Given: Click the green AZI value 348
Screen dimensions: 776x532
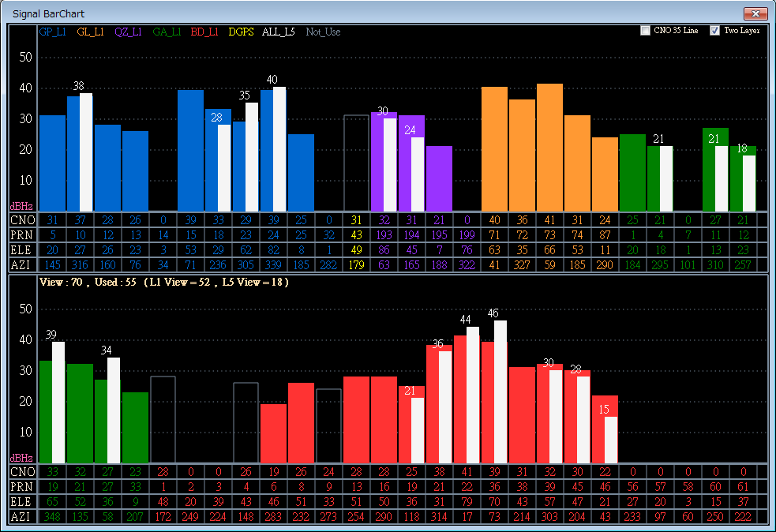Looking at the screenshot, I should (x=52, y=517).
